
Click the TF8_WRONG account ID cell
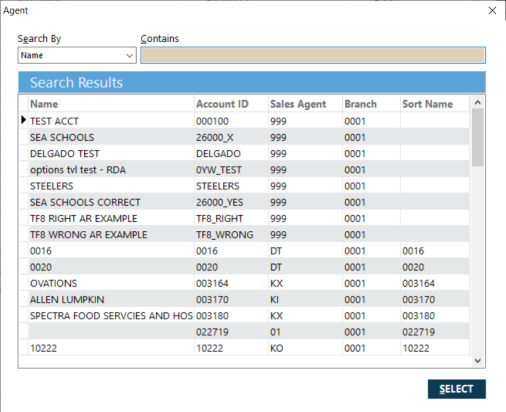click(231, 235)
